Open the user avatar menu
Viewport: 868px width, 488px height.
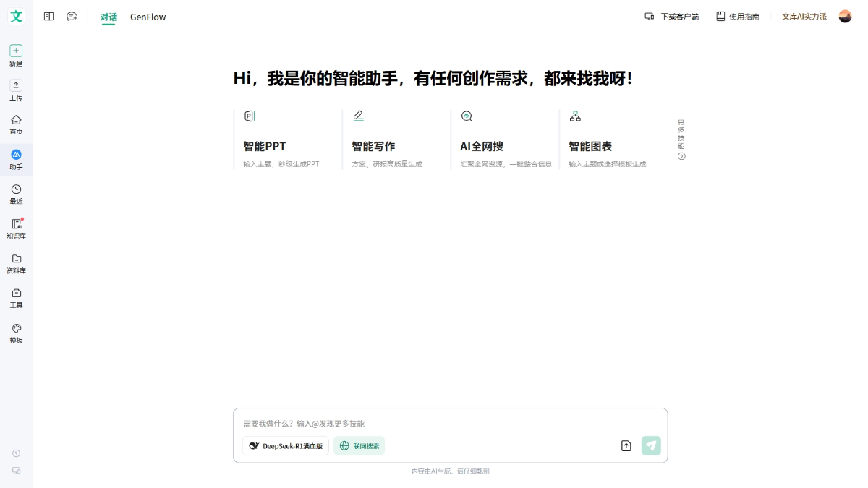click(845, 16)
